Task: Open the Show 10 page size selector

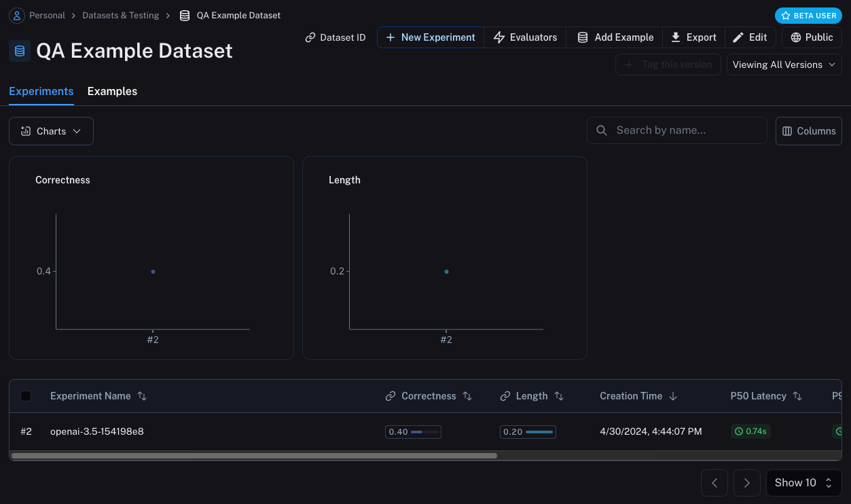Action: (803, 483)
